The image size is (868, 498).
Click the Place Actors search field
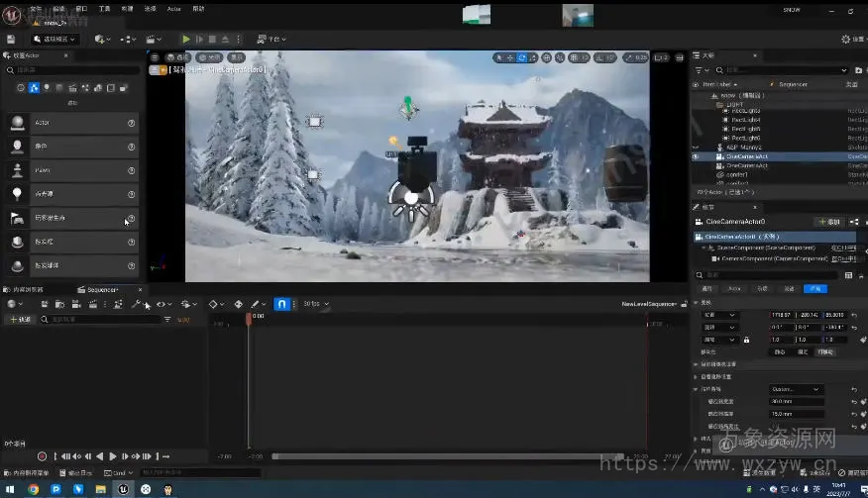point(74,70)
